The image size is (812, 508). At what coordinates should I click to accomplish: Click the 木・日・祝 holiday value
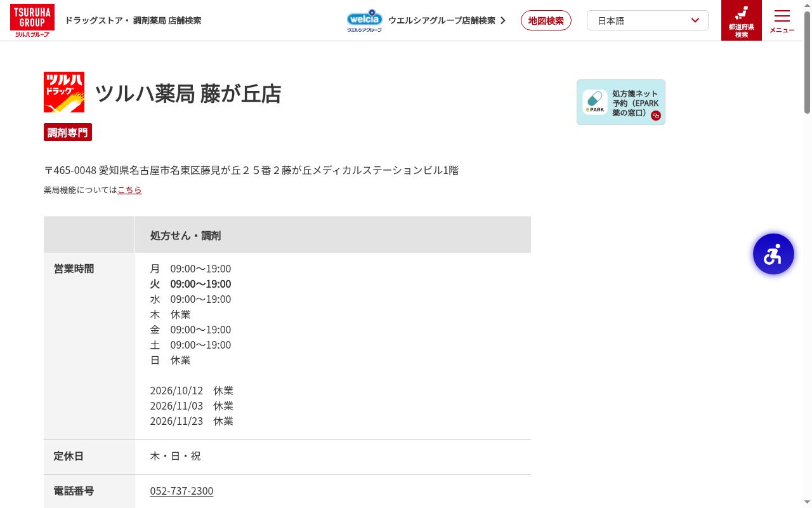[175, 456]
